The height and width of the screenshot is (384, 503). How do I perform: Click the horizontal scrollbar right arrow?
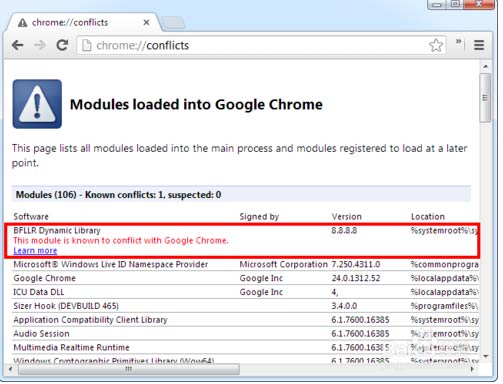[x=472, y=369]
